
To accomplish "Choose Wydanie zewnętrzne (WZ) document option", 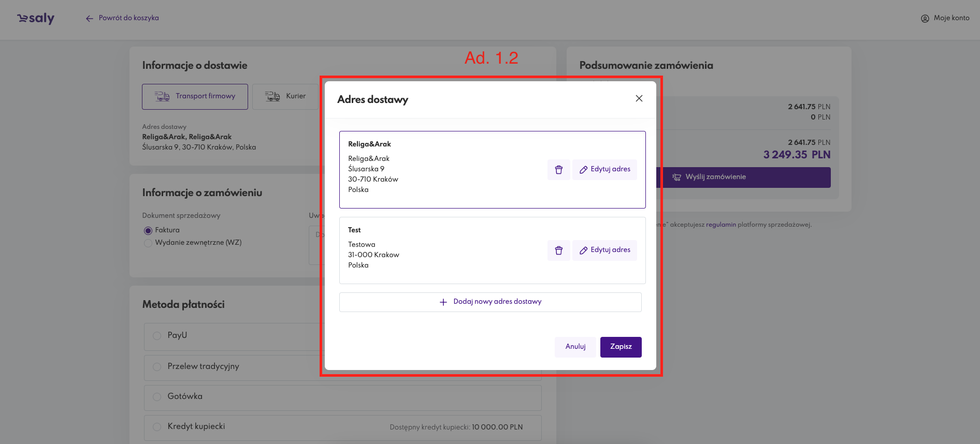I will [148, 243].
